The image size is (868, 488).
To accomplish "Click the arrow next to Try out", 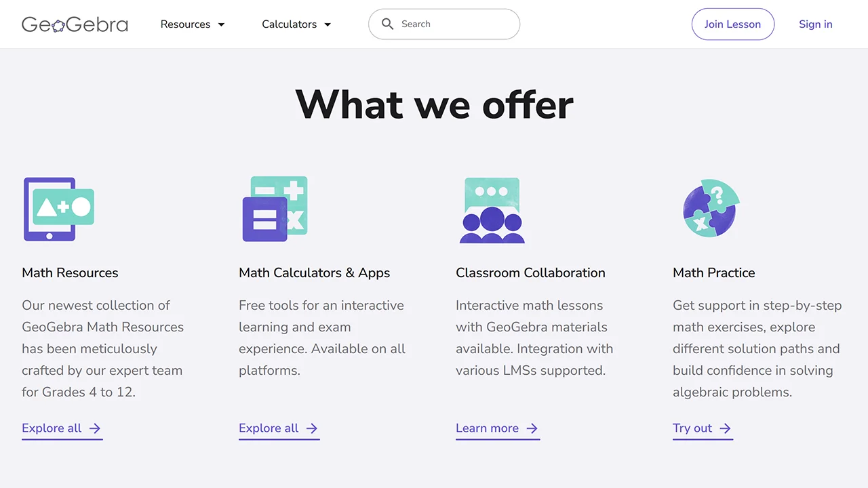I will pos(726,428).
